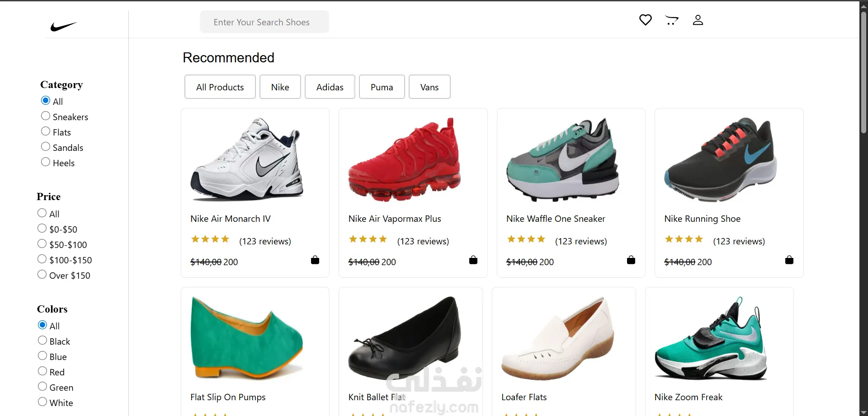
Task: Click the Nike Air Monarch IV review count
Action: coord(265,241)
